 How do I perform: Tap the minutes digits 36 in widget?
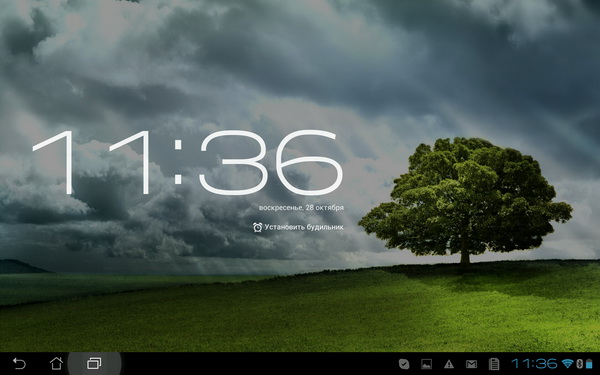(271, 162)
